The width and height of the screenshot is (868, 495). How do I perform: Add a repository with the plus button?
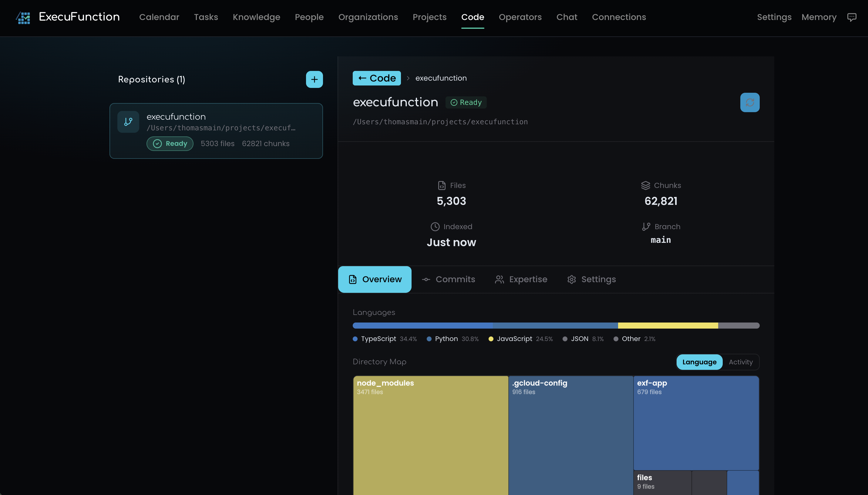pos(314,79)
